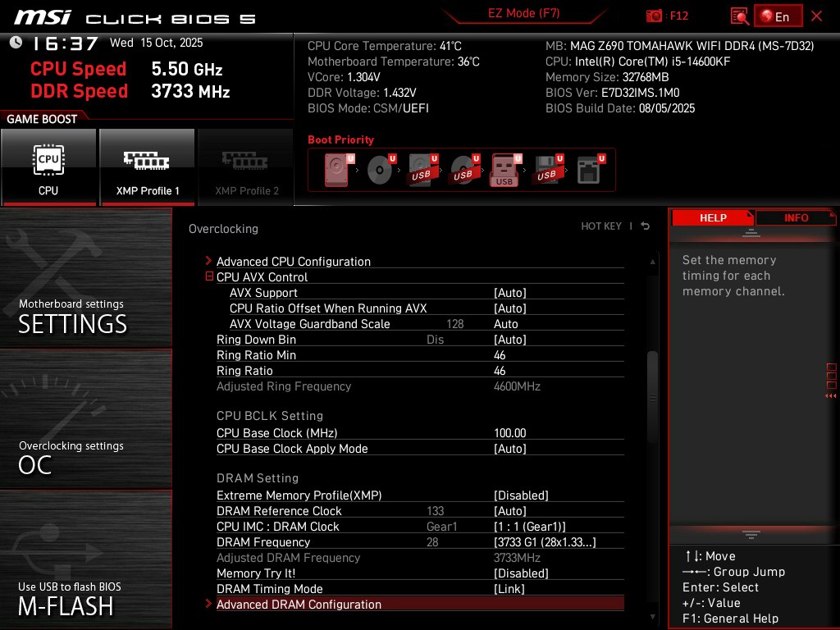Switch to EZ Mode (F7)
This screenshot has width=840, height=630.
(523, 13)
